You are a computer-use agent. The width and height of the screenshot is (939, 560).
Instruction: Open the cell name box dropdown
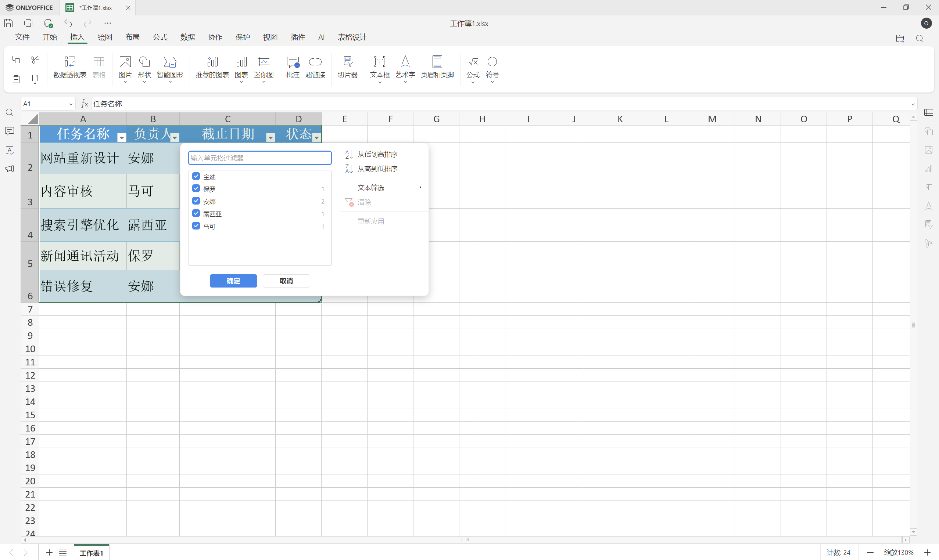70,104
